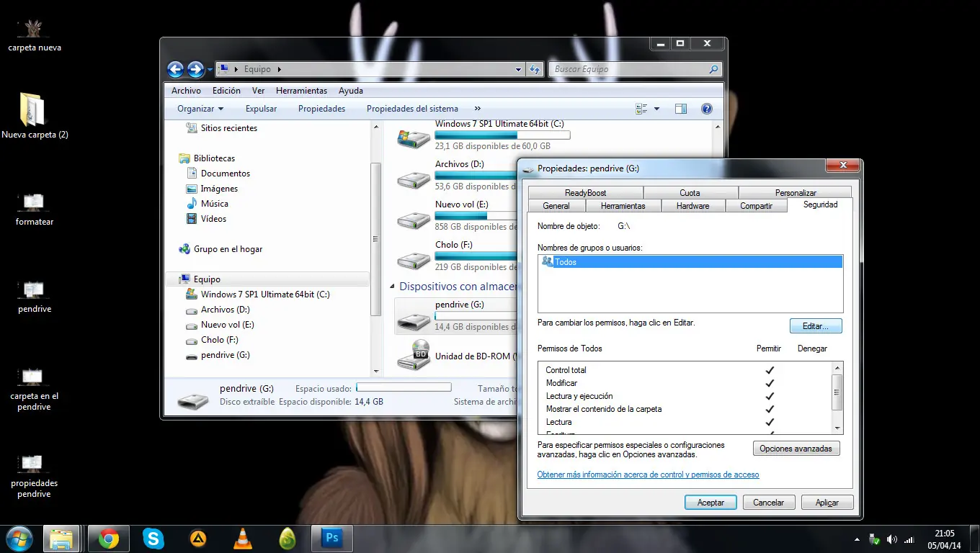
Task: Open the Archivo menu
Action: click(186, 91)
